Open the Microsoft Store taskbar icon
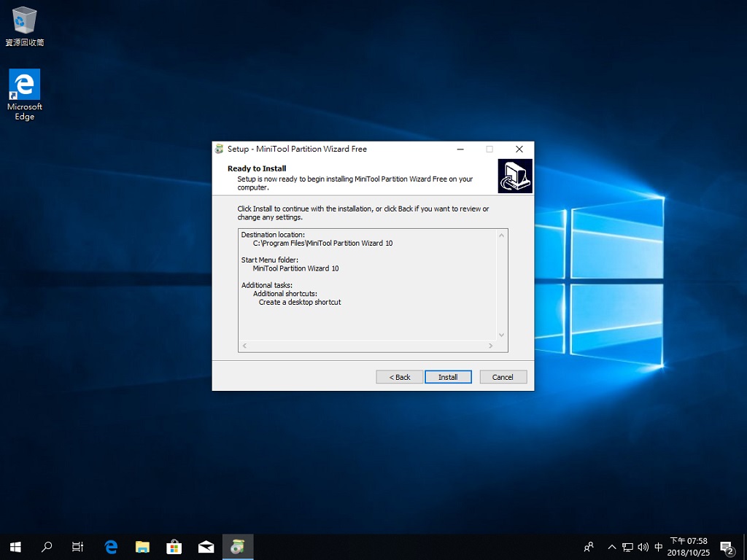This screenshot has height=560, width=747. [174, 547]
